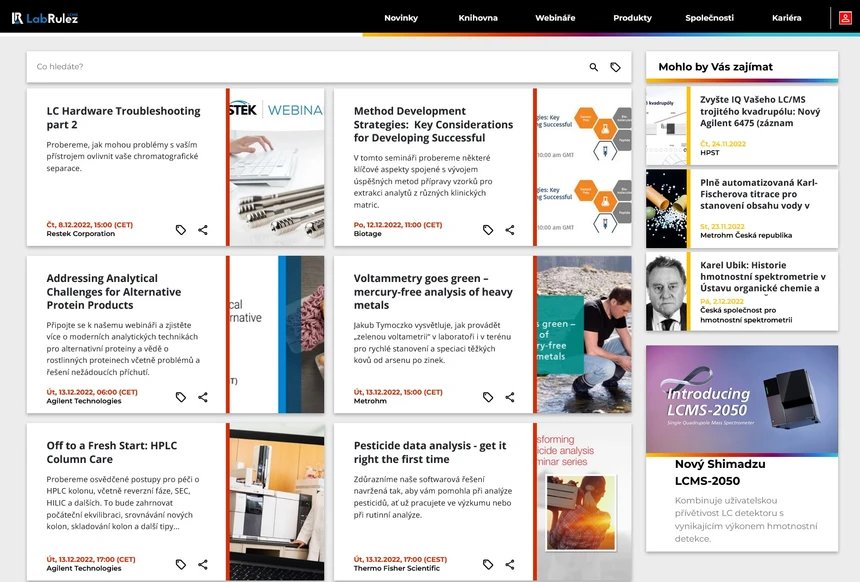
Task: Share the Method Development Strategies webinar
Action: [x=510, y=230]
